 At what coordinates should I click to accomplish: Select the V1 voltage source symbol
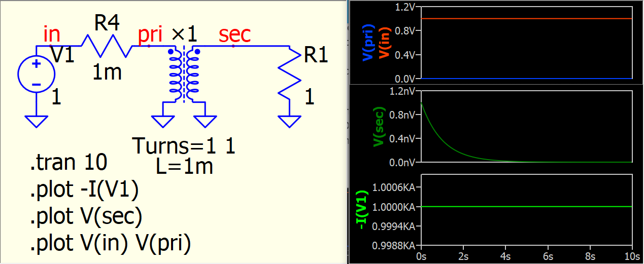[x=37, y=75]
